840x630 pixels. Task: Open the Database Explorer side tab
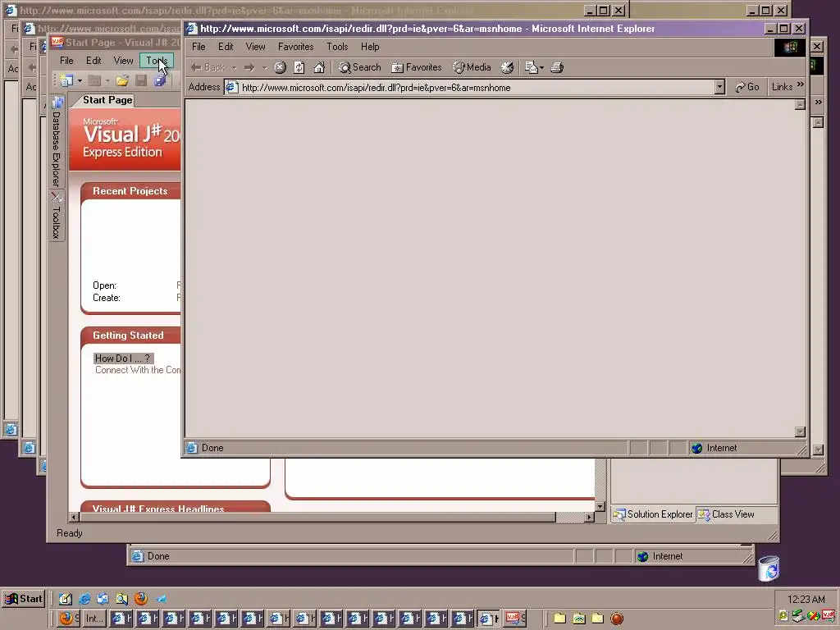57,141
